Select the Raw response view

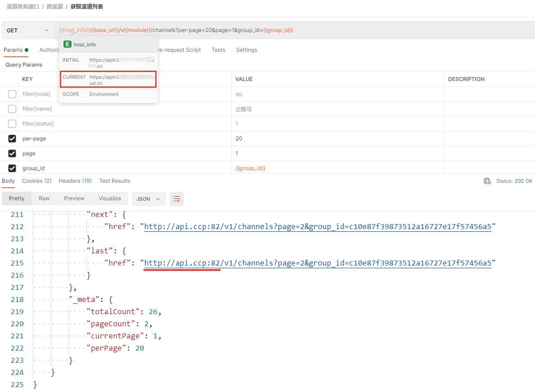pos(44,198)
